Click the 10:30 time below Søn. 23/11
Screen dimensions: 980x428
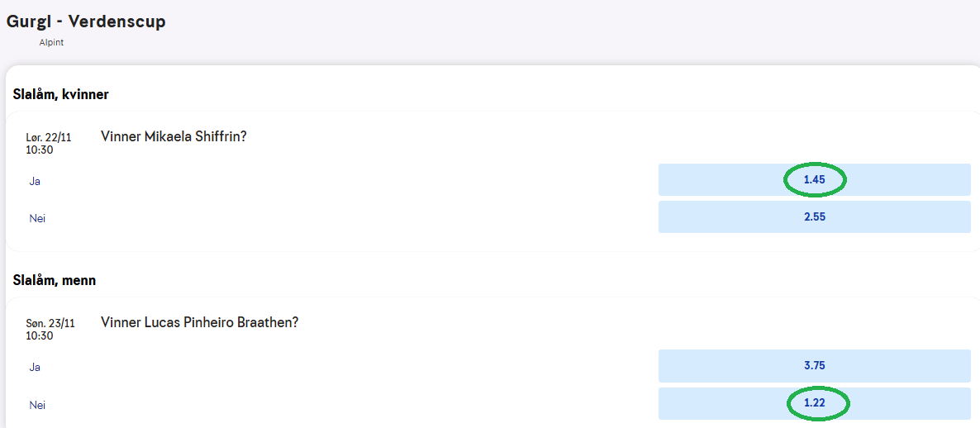click(40, 335)
